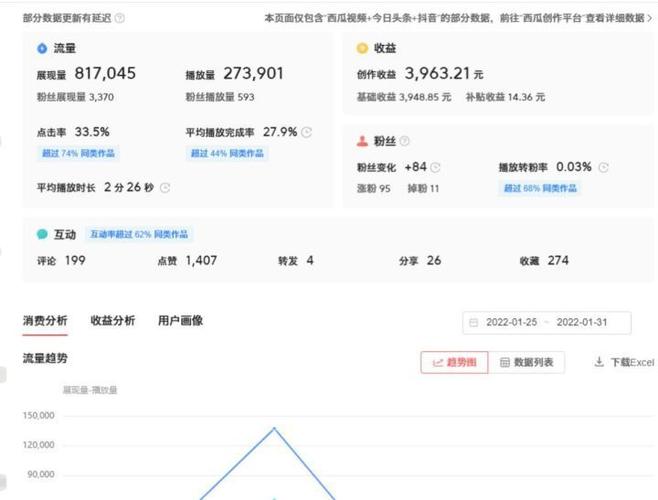Click the help icon beside 部分数据更新有延迟

pyautogui.click(x=120, y=18)
